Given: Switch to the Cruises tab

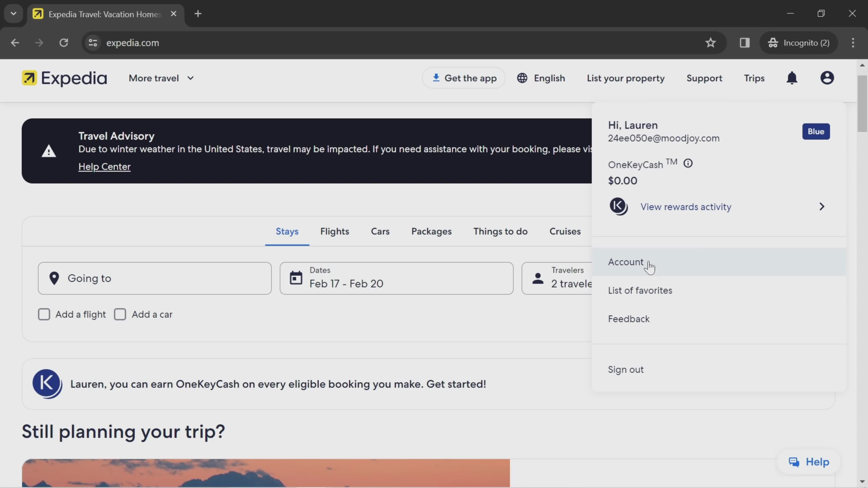Looking at the screenshot, I should [x=565, y=231].
